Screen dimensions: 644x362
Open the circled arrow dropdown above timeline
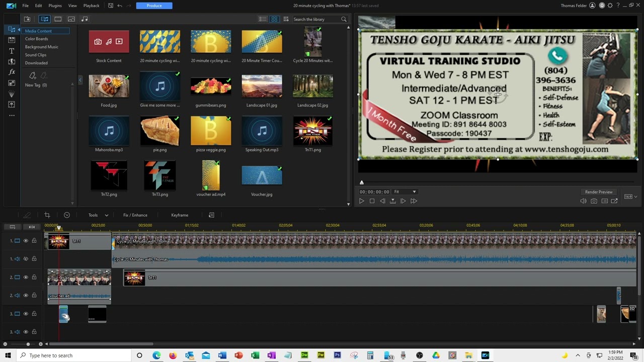point(67,215)
